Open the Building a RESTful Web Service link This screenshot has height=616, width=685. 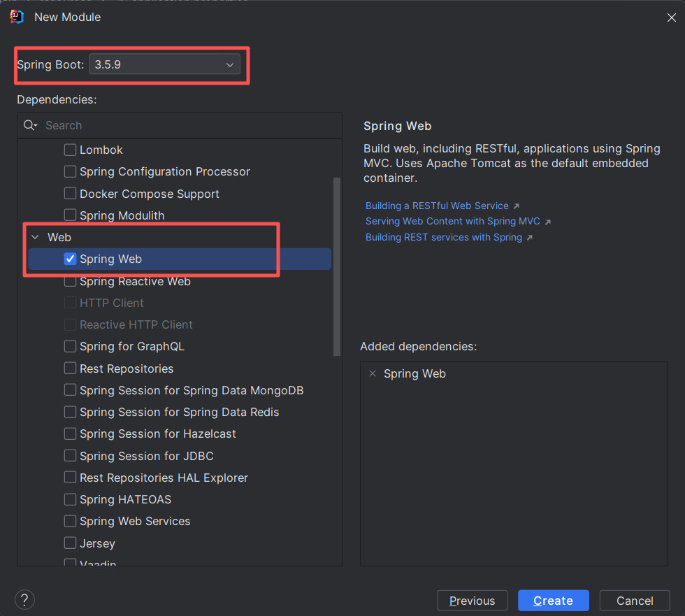pos(437,206)
